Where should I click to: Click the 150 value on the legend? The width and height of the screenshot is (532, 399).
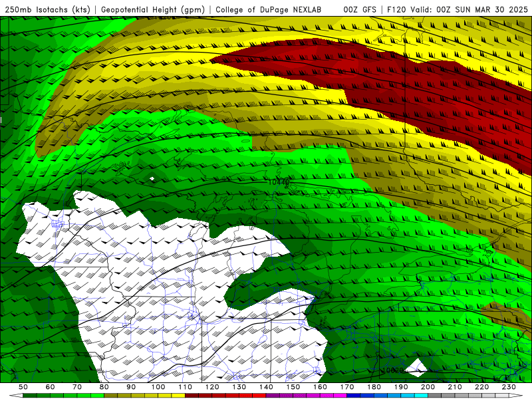tap(293, 387)
